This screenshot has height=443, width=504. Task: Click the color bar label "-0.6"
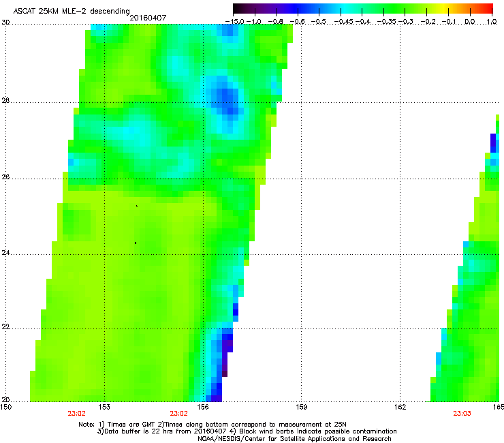pyautogui.click(x=298, y=22)
